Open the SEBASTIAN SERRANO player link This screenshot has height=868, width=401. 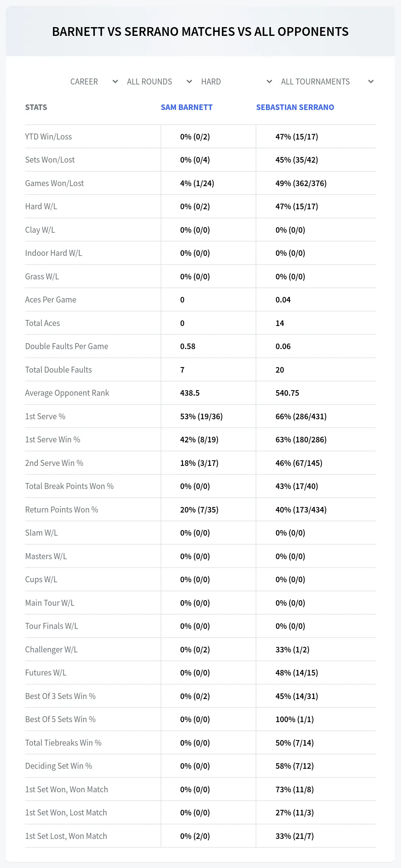(295, 107)
